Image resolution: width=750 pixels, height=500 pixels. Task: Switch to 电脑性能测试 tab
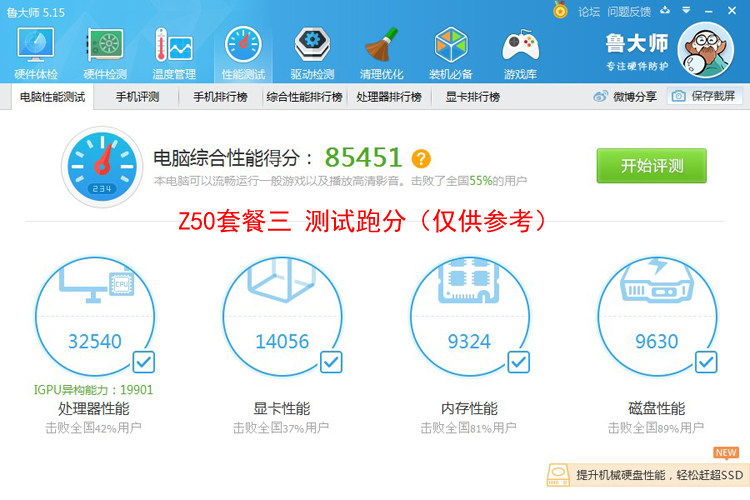52,97
